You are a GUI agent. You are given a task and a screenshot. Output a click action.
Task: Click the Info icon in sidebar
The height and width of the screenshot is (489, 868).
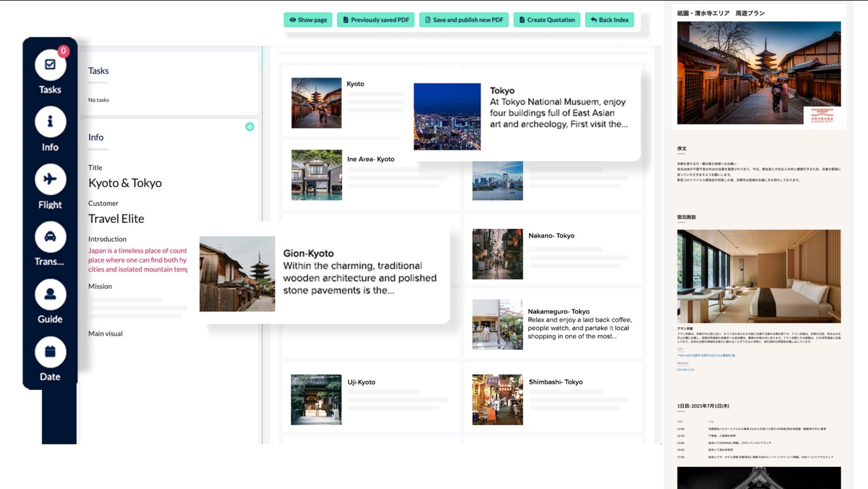[50, 122]
